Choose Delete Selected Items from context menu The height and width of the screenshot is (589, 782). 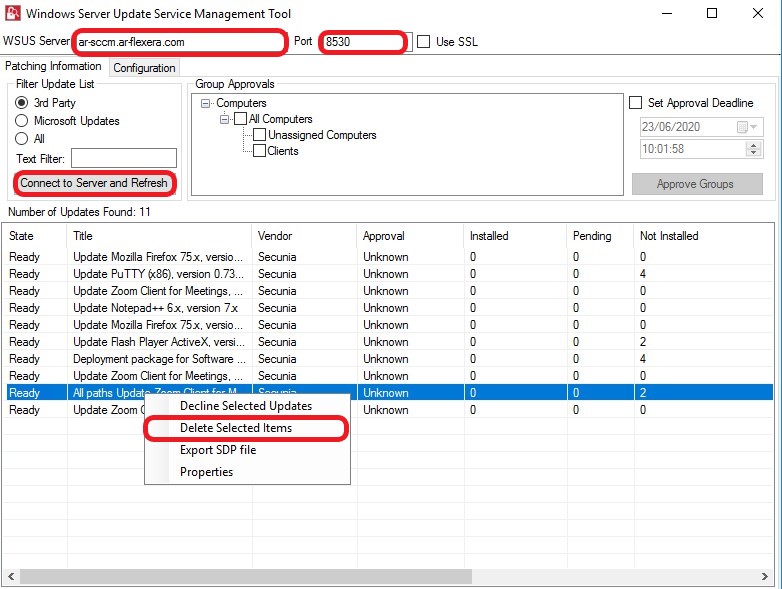click(246, 428)
